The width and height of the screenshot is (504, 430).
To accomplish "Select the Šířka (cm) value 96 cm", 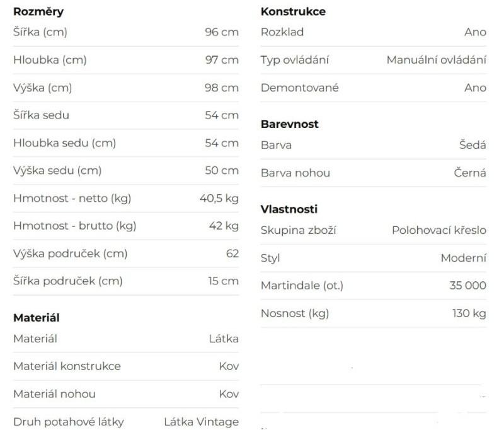I will coord(221,32).
